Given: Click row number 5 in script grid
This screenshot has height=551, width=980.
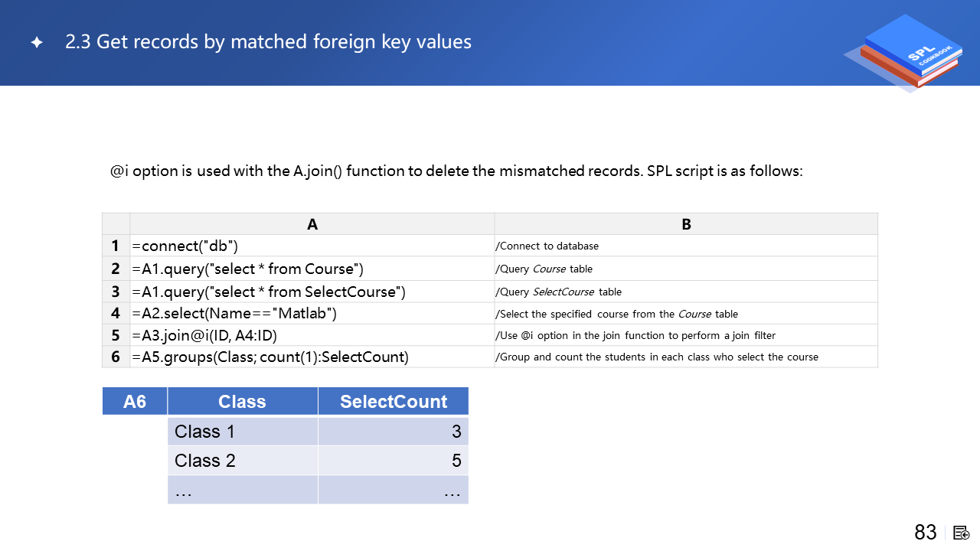Looking at the screenshot, I should click(x=116, y=335).
